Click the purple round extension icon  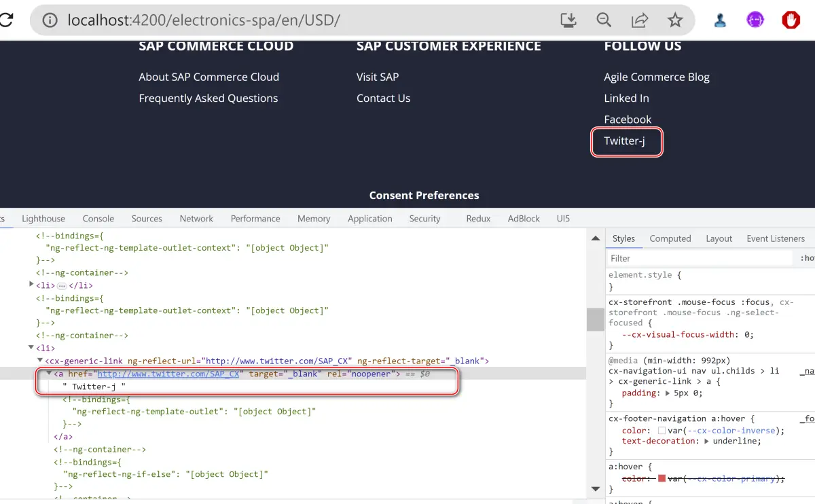pos(755,20)
